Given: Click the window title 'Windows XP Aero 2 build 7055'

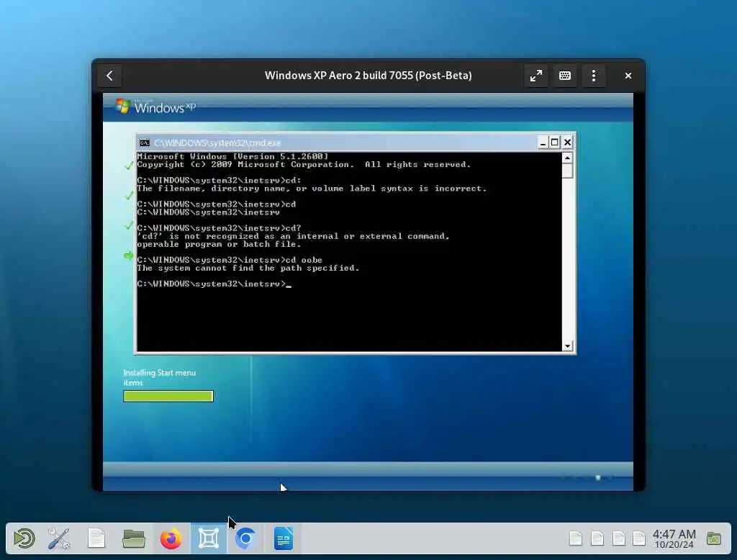Looking at the screenshot, I should pyautogui.click(x=368, y=76).
